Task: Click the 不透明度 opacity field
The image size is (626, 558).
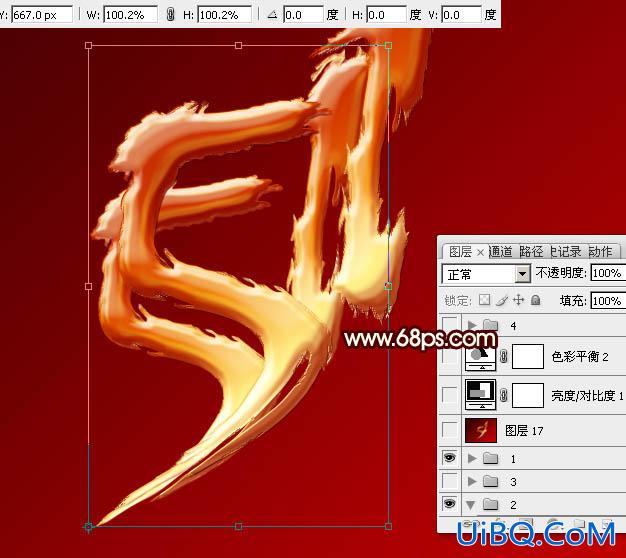Action: point(608,273)
